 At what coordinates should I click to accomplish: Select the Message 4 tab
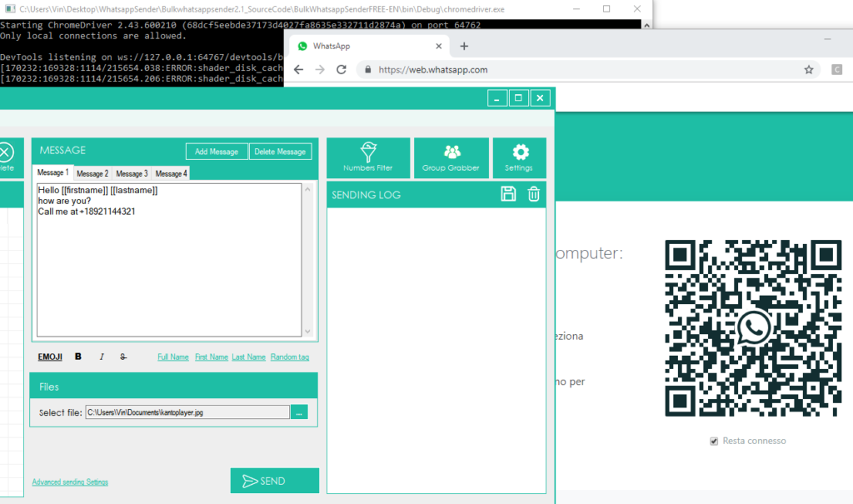point(170,173)
